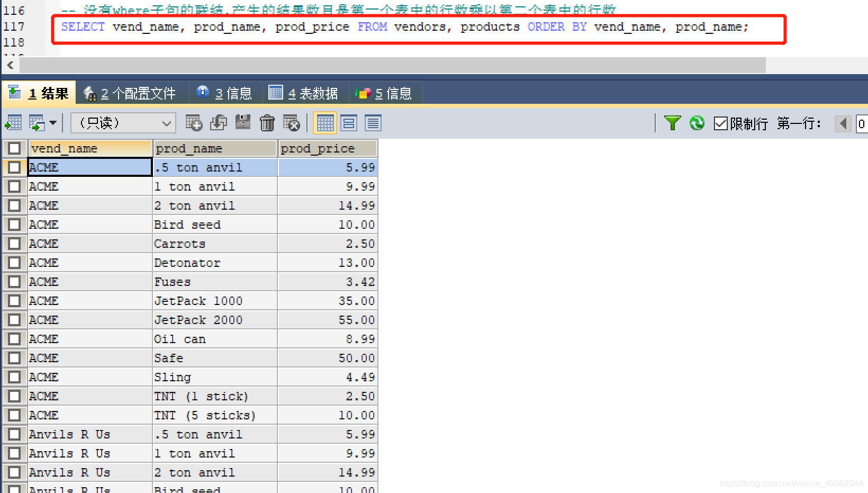The width and height of the screenshot is (868, 493).
Task: Open the read-only mode combo box
Action: click(x=123, y=123)
